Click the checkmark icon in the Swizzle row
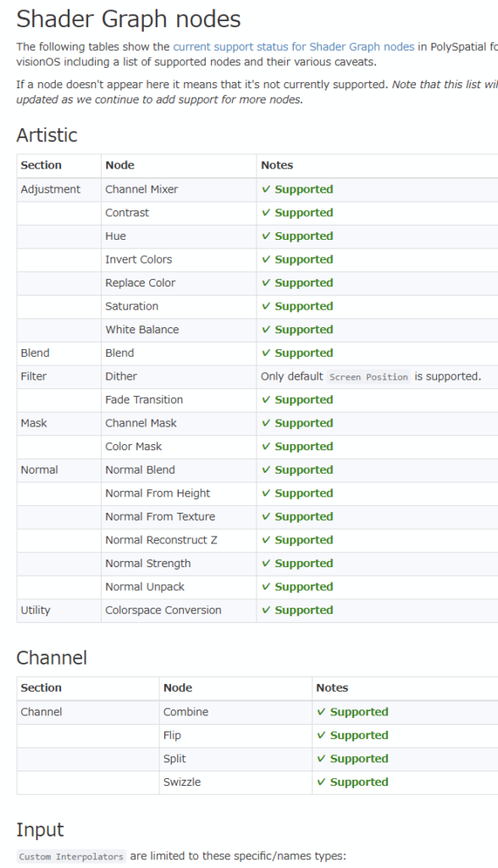The image size is (498, 868). (322, 782)
